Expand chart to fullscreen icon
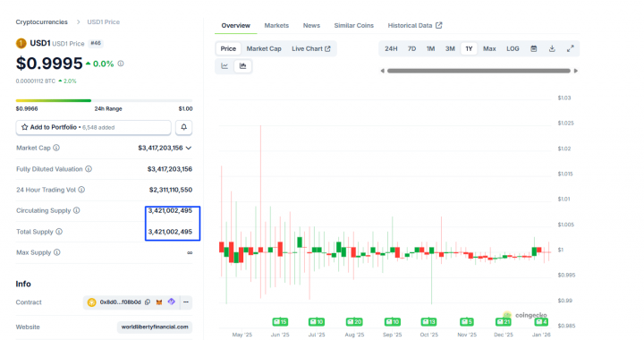This screenshot has height=340, width=644. (x=571, y=49)
